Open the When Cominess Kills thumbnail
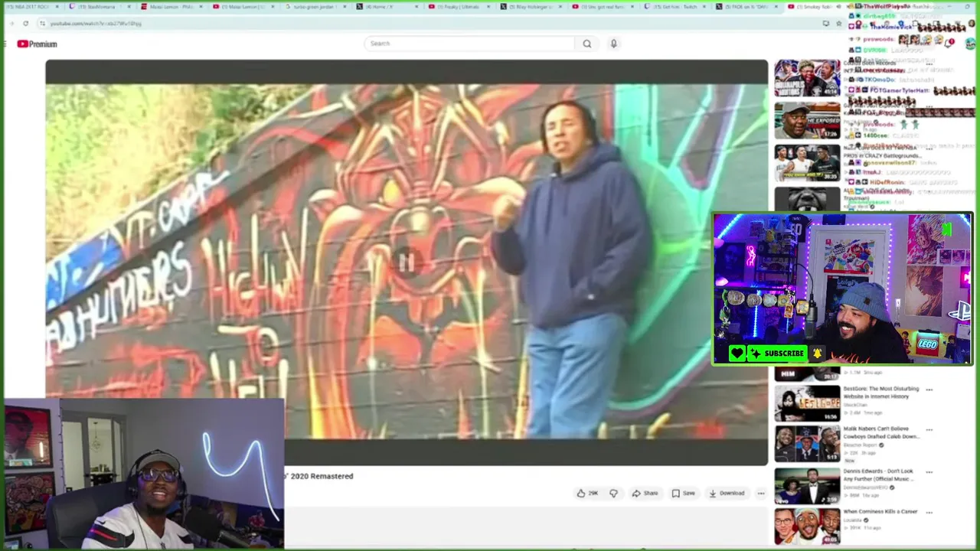980x551 pixels. coord(807,527)
